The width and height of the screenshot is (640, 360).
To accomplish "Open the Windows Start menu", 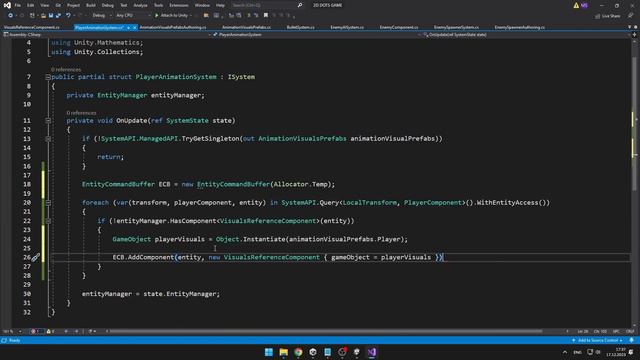I will 269,352.
